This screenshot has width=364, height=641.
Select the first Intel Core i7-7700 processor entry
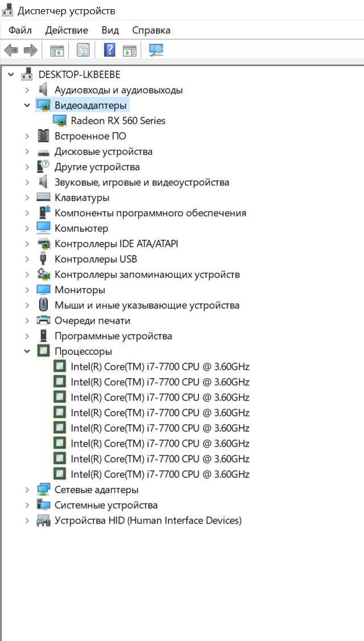[x=160, y=367]
